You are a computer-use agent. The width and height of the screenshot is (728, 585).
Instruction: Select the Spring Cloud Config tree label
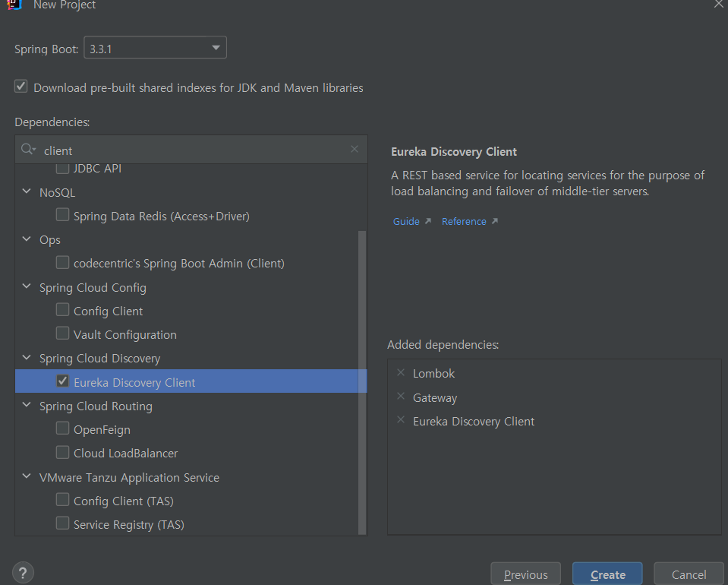pyautogui.click(x=93, y=288)
